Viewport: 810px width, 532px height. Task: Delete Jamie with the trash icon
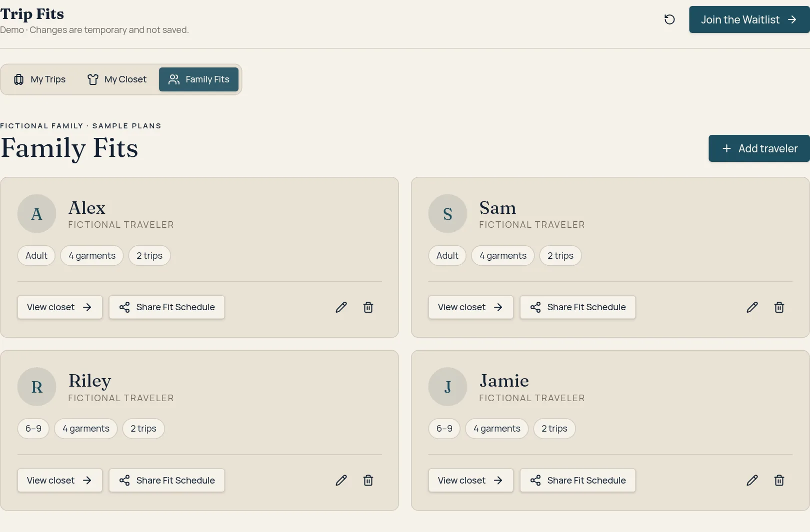tap(779, 481)
